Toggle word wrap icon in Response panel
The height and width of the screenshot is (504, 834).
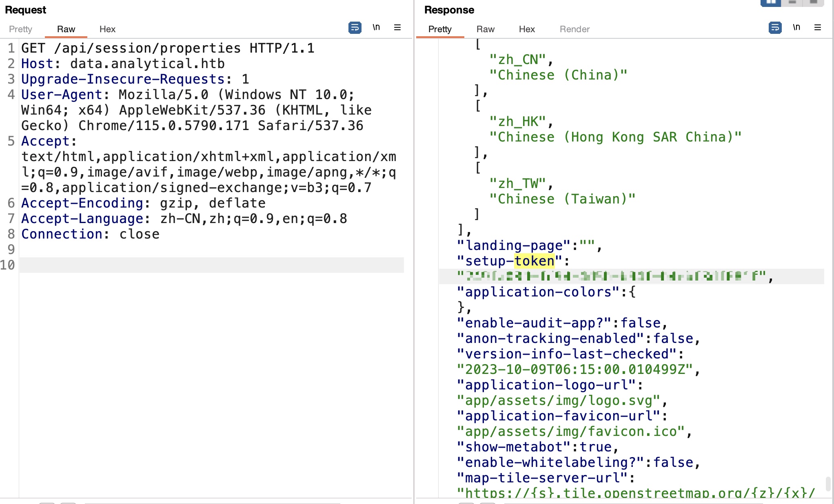click(x=775, y=28)
